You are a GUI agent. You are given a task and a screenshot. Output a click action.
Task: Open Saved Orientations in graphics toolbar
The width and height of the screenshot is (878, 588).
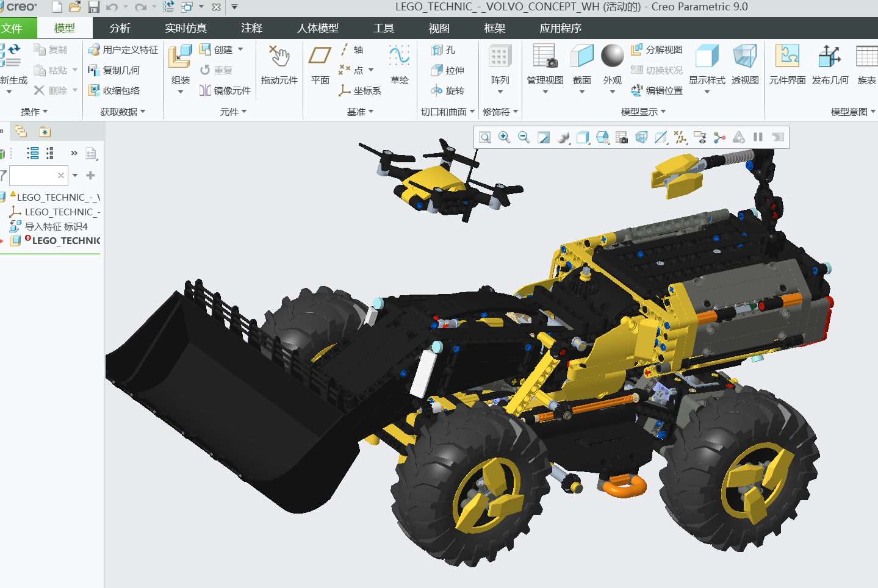602,137
